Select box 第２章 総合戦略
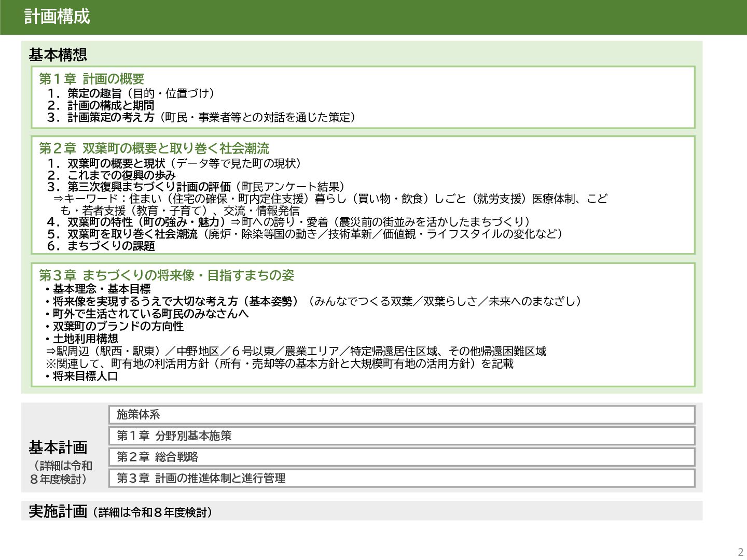The image size is (747, 560). (402, 457)
